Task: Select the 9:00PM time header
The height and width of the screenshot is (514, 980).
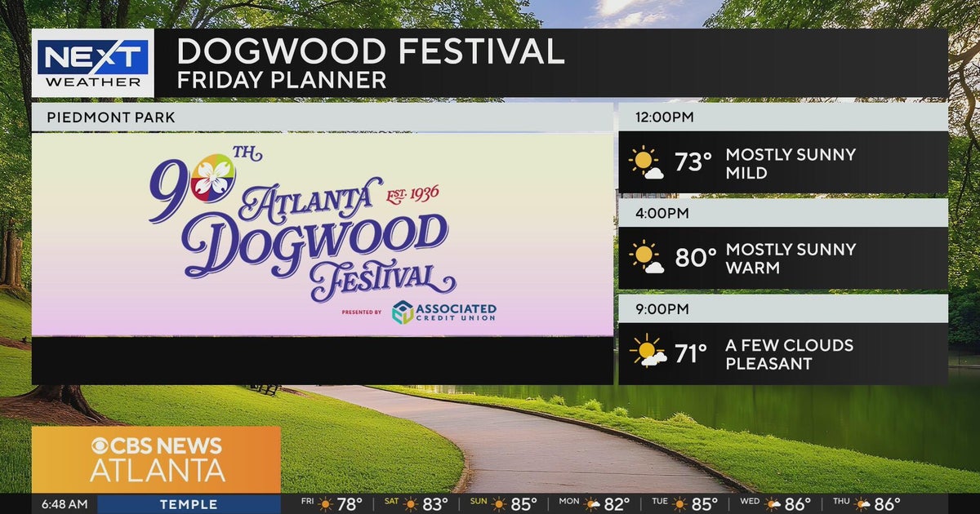Action: [x=662, y=308]
